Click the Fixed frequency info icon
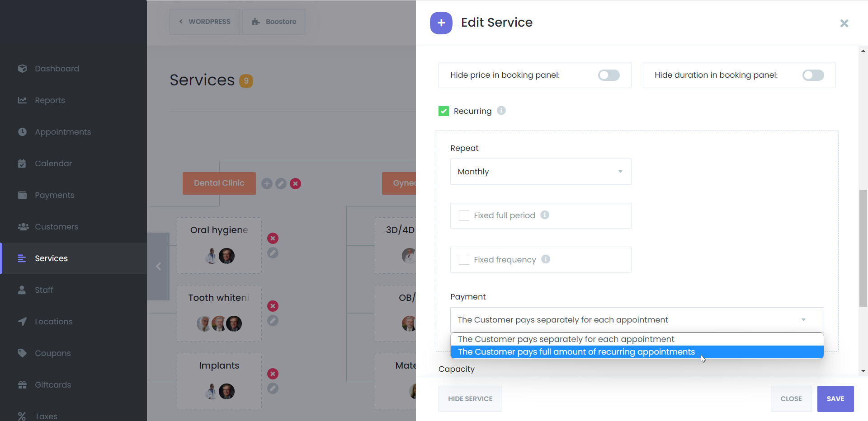 [x=546, y=259]
